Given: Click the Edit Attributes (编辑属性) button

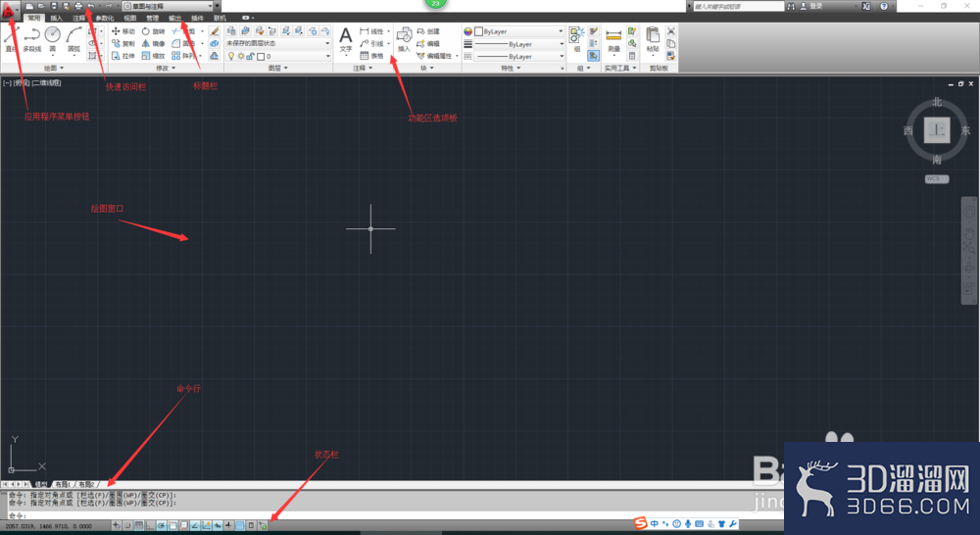Looking at the screenshot, I should click(434, 56).
